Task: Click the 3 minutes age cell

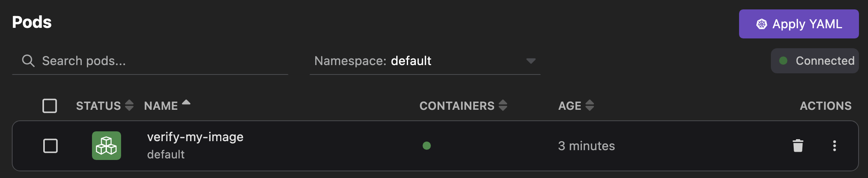Action: 586,146
